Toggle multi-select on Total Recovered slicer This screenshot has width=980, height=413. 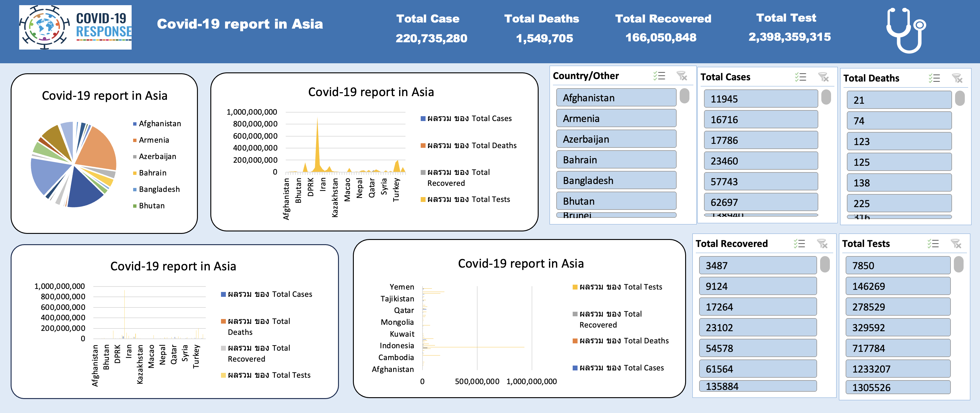click(799, 244)
